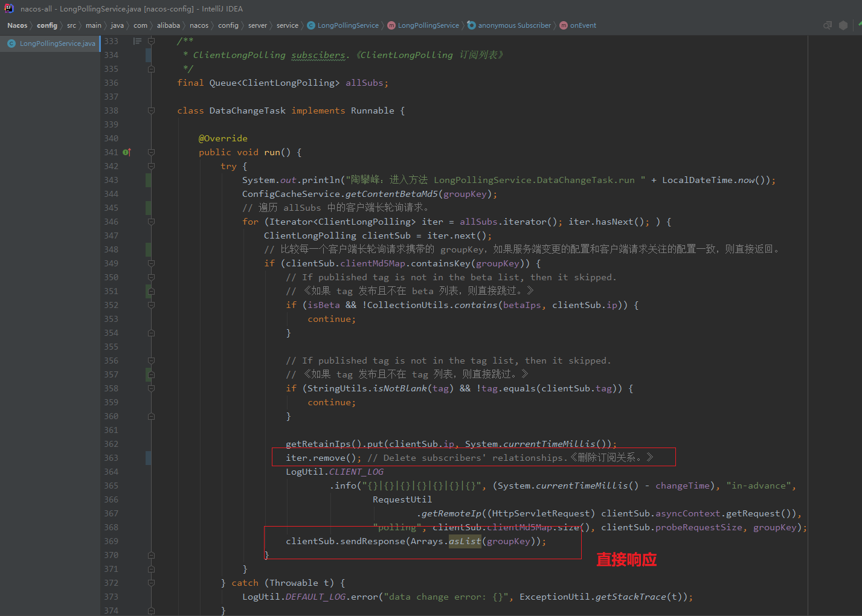
Task: Toggle rendered doc comment icon at line 333
Action: [x=137, y=41]
